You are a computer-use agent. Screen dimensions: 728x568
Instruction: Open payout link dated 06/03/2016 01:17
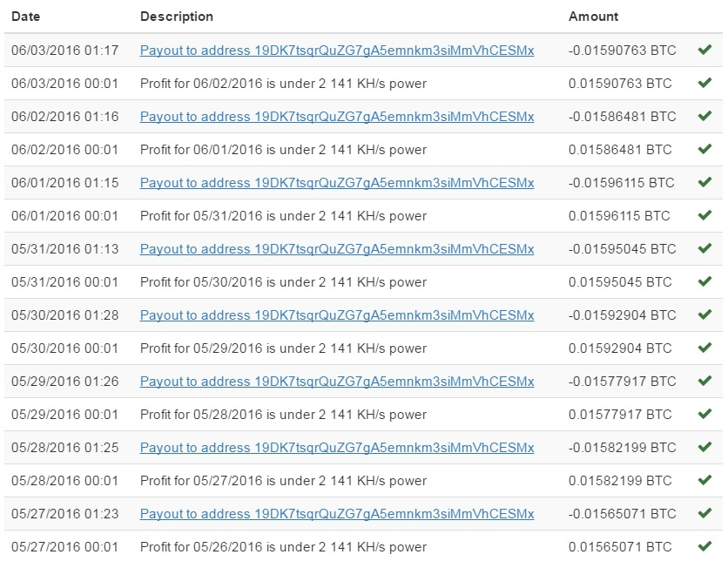(337, 51)
